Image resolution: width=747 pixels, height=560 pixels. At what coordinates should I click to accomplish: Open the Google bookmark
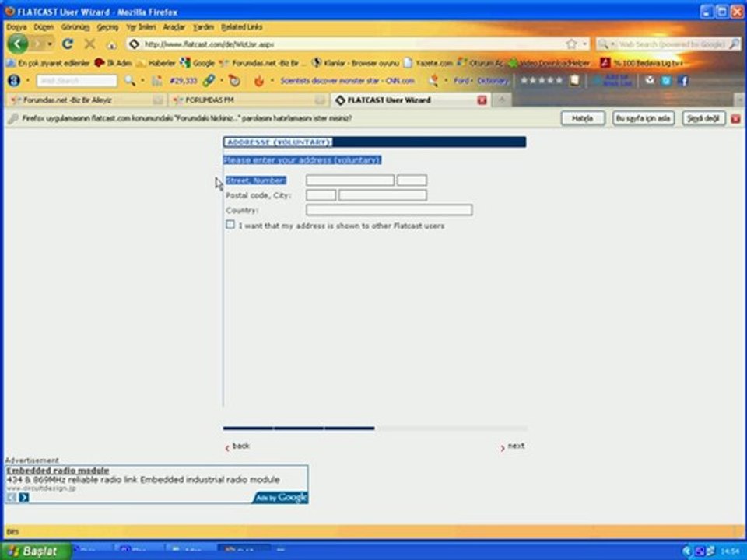(x=198, y=63)
